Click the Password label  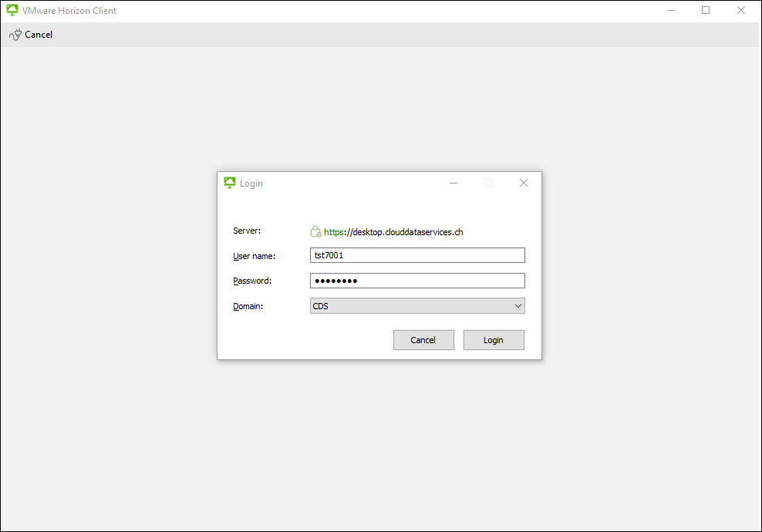click(x=252, y=281)
